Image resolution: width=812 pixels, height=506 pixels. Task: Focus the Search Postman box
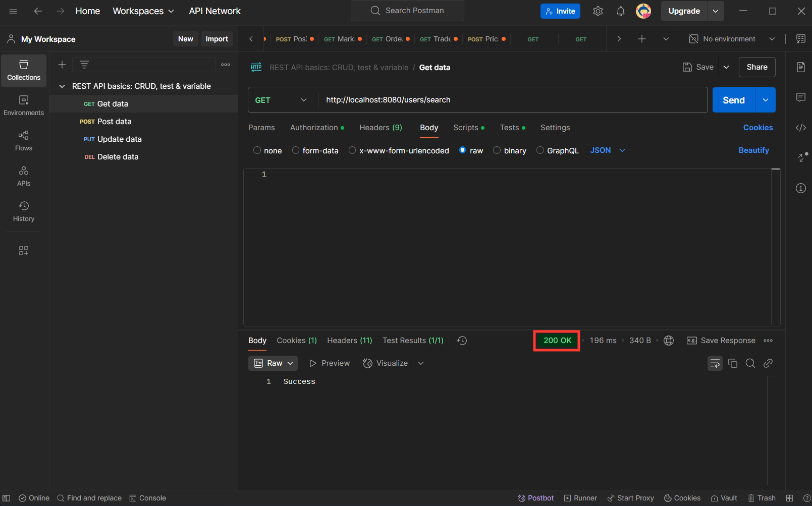[x=407, y=11]
